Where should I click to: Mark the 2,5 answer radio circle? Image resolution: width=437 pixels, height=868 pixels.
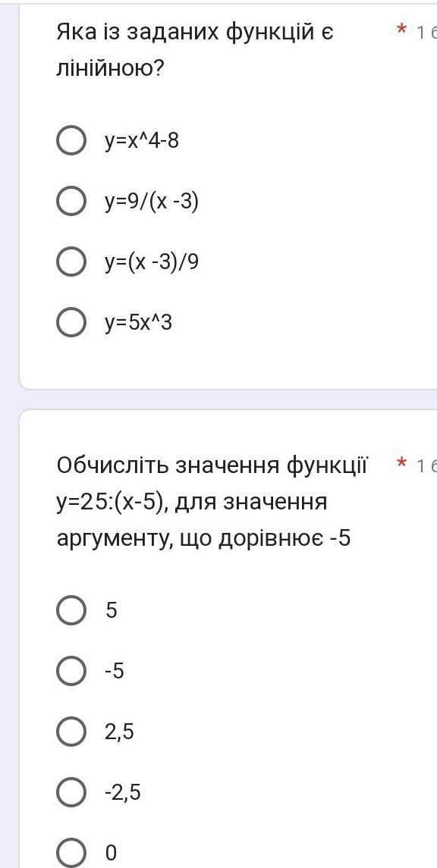pyautogui.click(x=71, y=732)
